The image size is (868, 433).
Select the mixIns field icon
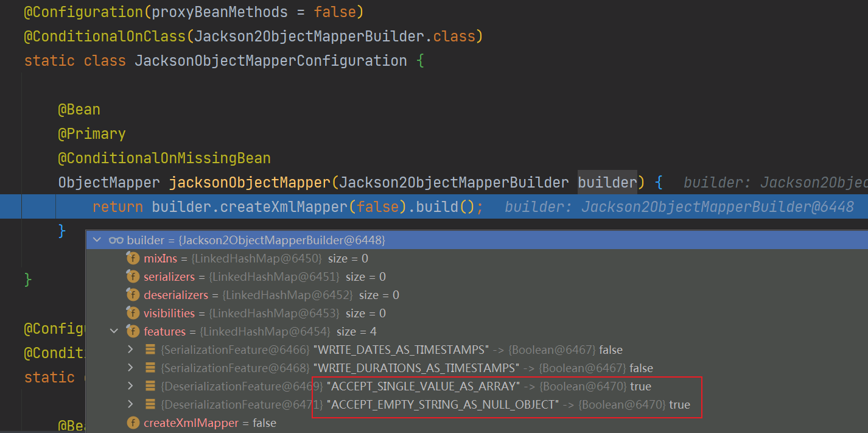(x=133, y=258)
